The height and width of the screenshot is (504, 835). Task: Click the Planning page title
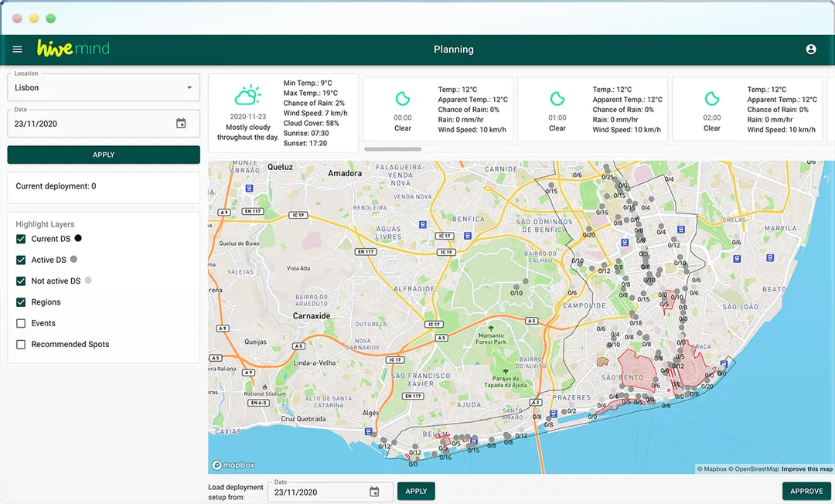coord(453,49)
